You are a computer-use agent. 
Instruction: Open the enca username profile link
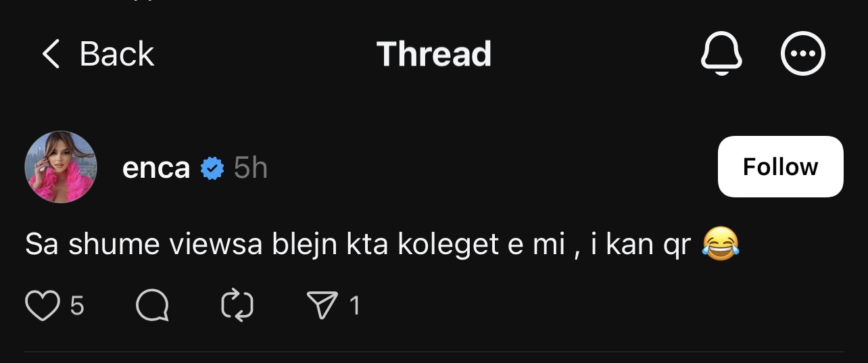click(x=156, y=168)
